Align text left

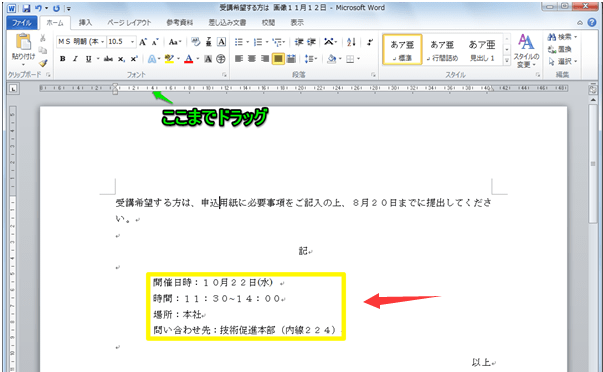click(239, 59)
